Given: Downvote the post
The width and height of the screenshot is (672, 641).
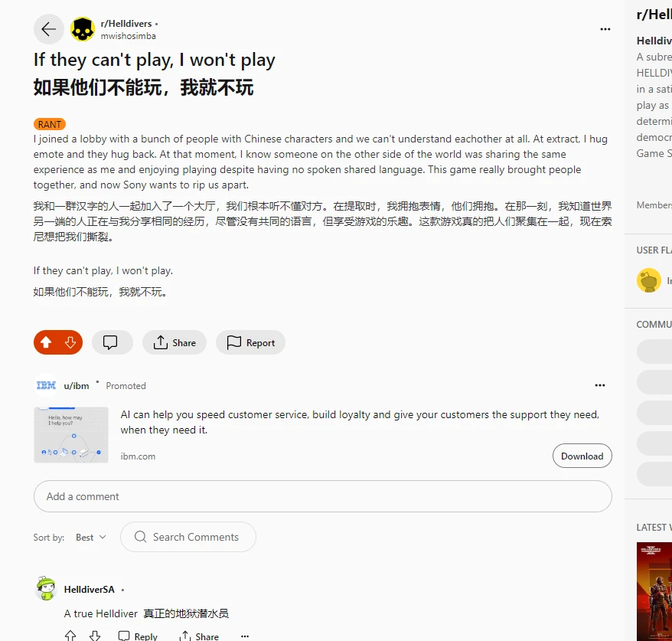Looking at the screenshot, I should 70,342.
